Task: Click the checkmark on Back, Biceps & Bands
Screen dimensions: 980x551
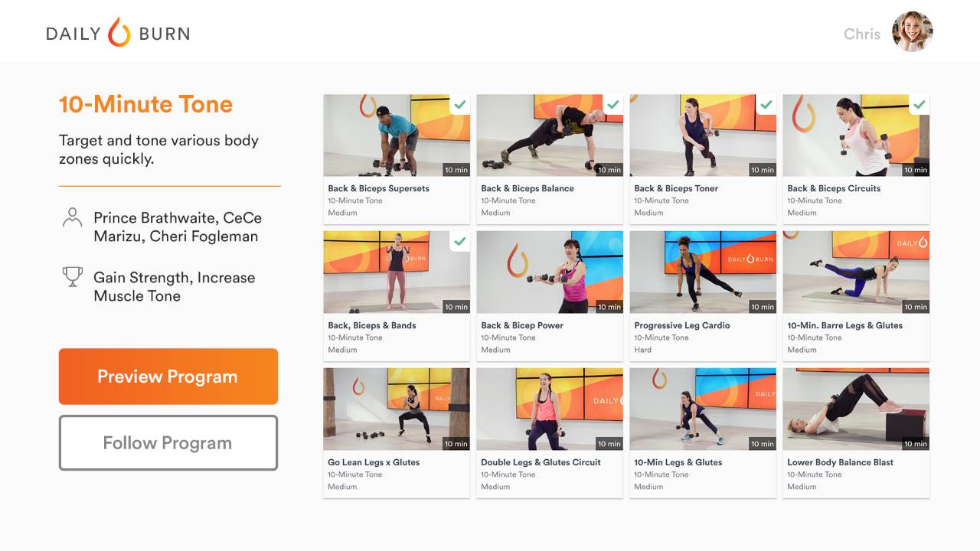Action: click(460, 241)
